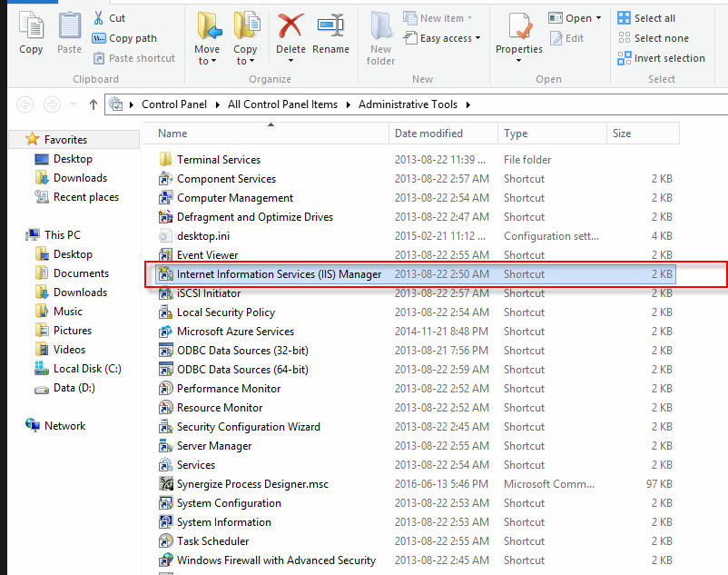Sort by the Name column header
Viewport: 728px width, 575px height.
click(267, 134)
